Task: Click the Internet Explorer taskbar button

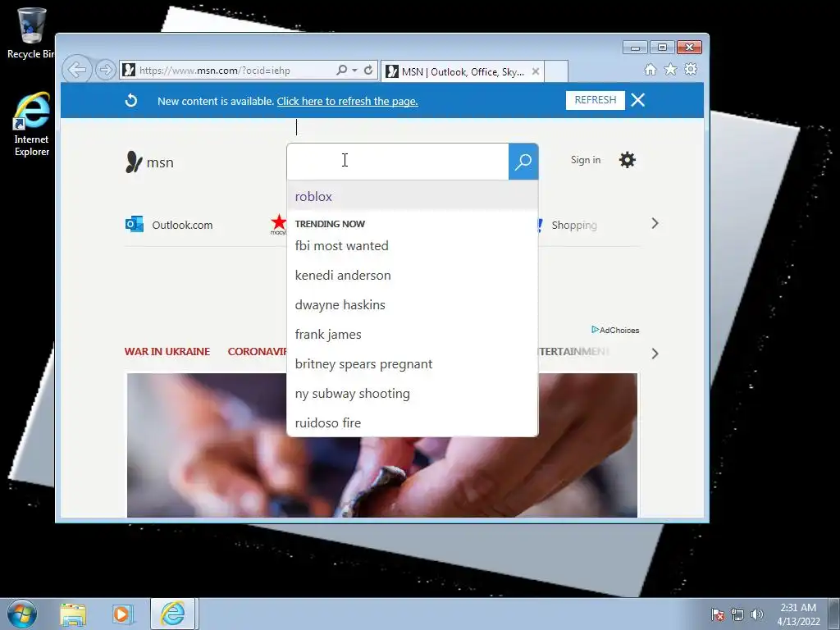Action: [173, 614]
